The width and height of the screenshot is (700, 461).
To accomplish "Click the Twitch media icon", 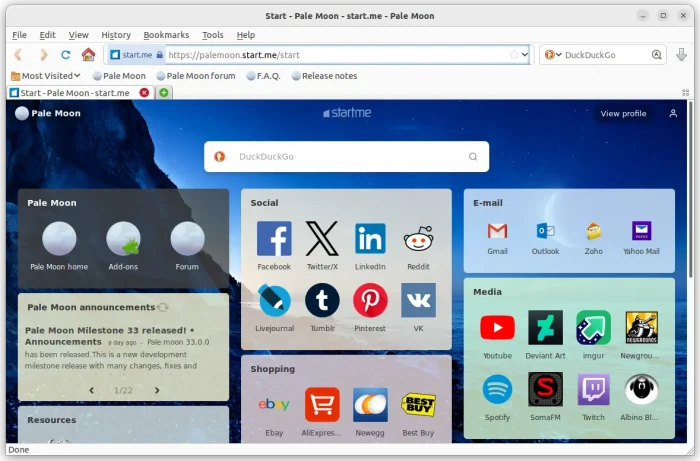I will click(593, 389).
